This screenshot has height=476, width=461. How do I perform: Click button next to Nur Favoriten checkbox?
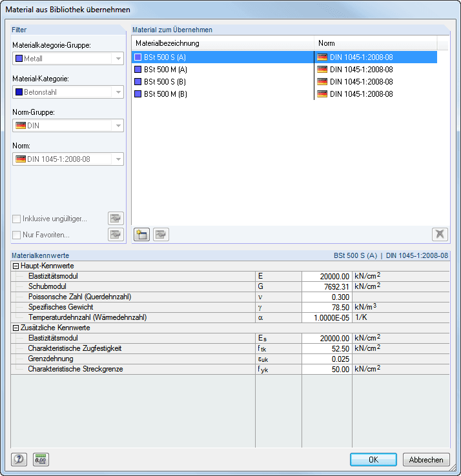pyautogui.click(x=116, y=234)
